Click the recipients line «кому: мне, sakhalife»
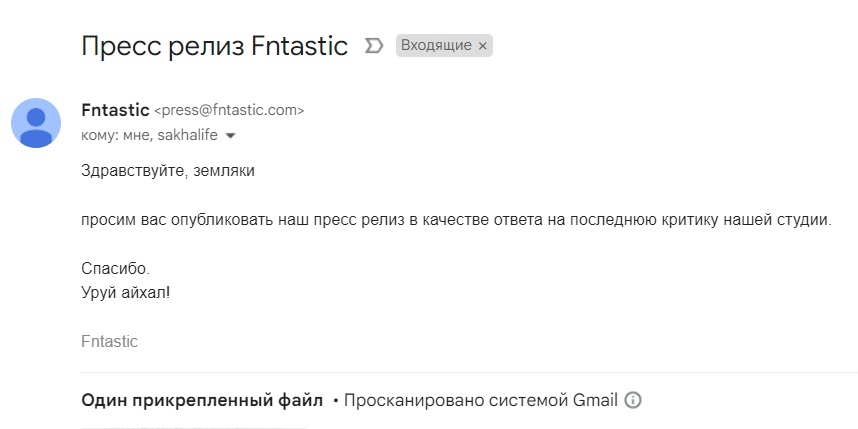Image resolution: width=858 pixels, height=429 pixels. [150, 135]
